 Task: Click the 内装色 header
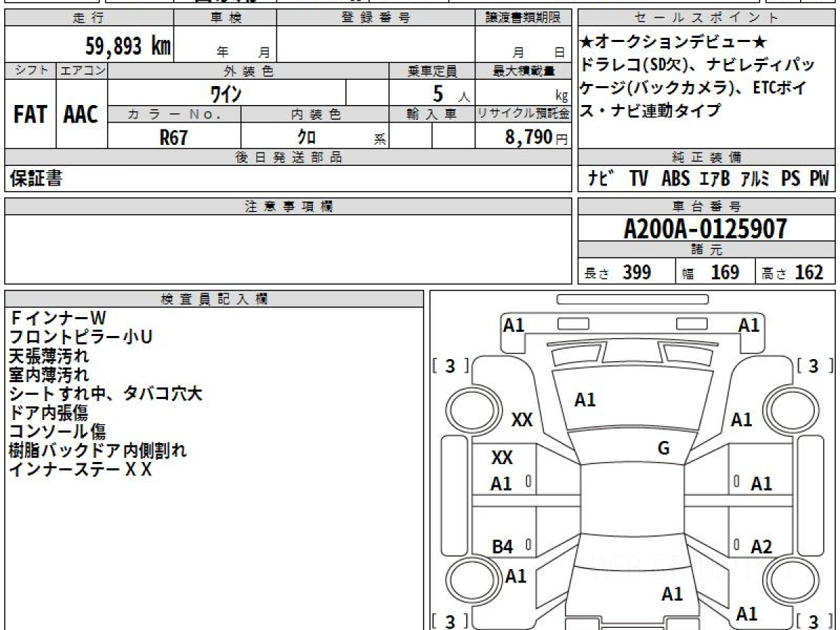coord(315,114)
